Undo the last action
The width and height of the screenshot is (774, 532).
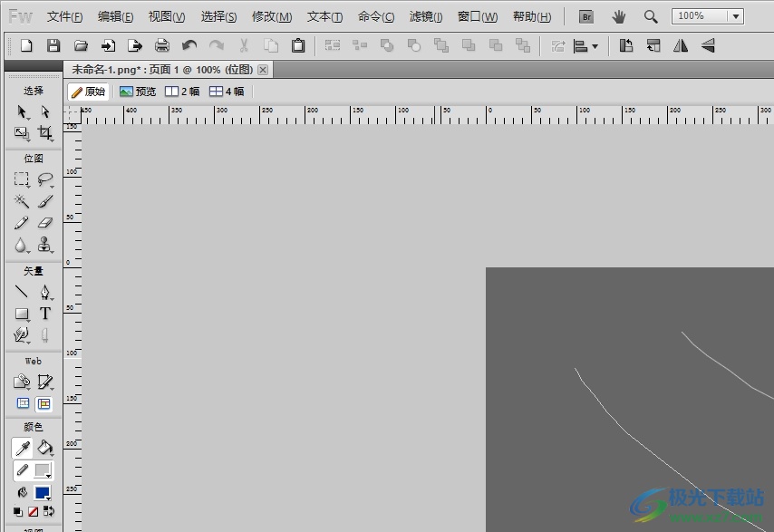tap(189, 46)
